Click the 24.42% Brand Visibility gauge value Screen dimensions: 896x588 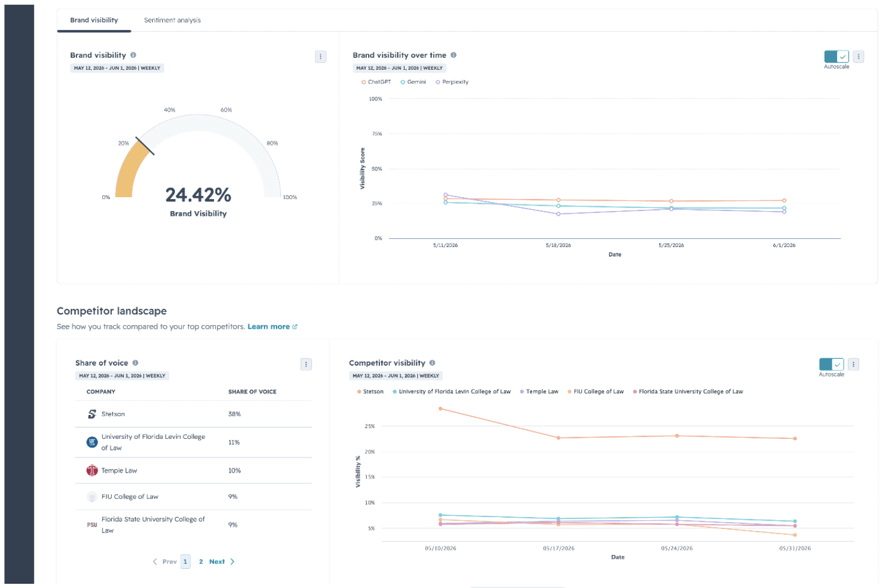point(198,195)
